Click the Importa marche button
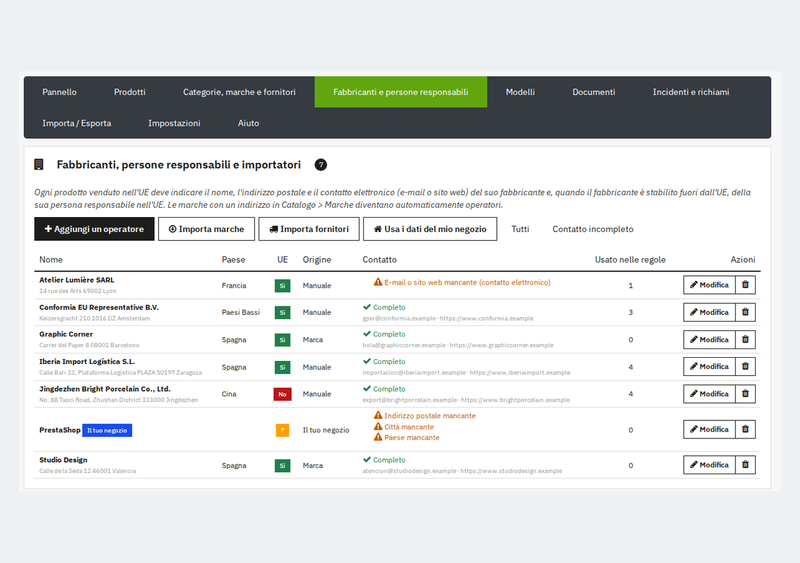800x563 pixels. tap(206, 229)
